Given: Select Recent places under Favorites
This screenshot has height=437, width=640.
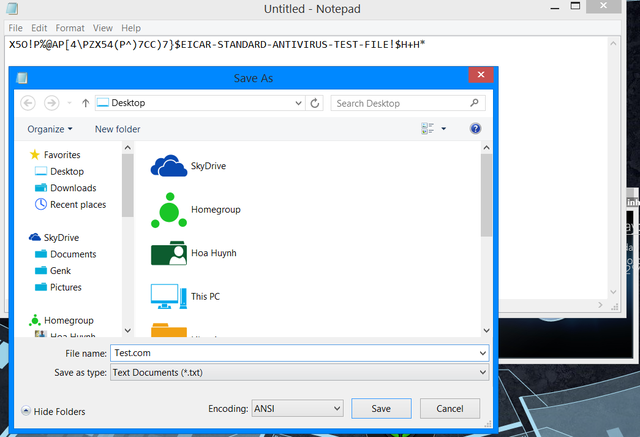Looking at the screenshot, I should point(78,204).
